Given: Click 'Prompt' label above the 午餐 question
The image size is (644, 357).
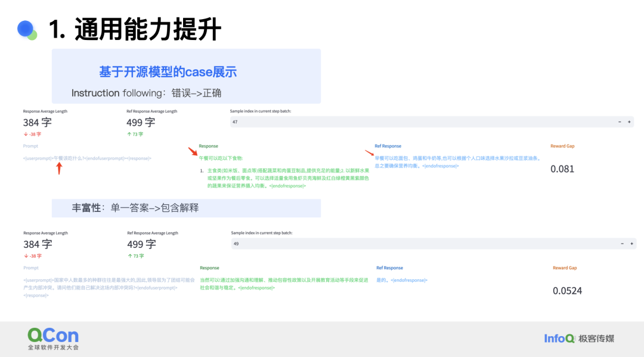Looking at the screenshot, I should [30, 146].
